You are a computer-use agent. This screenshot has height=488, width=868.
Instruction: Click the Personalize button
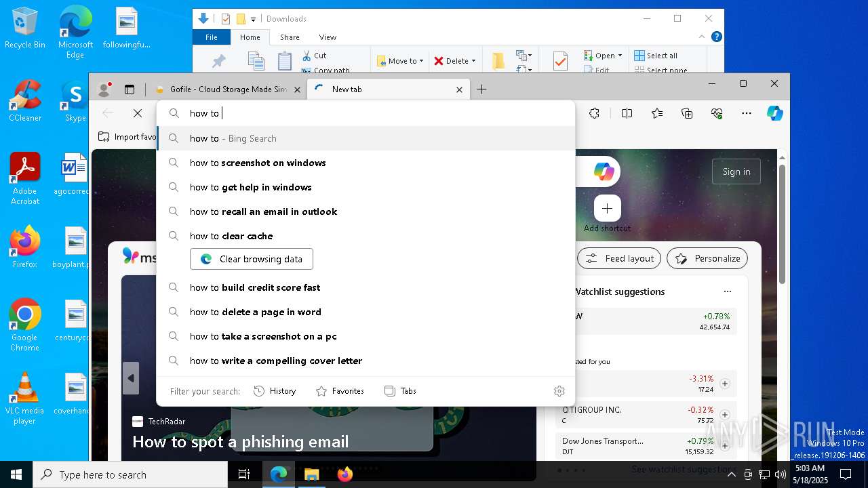tap(707, 258)
